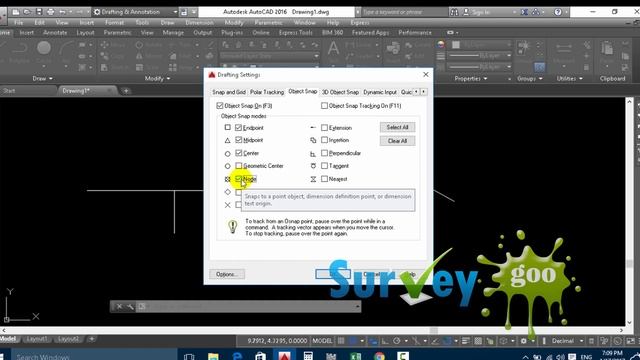Click the Endpoint square marker icon
Image resolution: width=640 pixels, height=360 pixels.
coord(228,127)
